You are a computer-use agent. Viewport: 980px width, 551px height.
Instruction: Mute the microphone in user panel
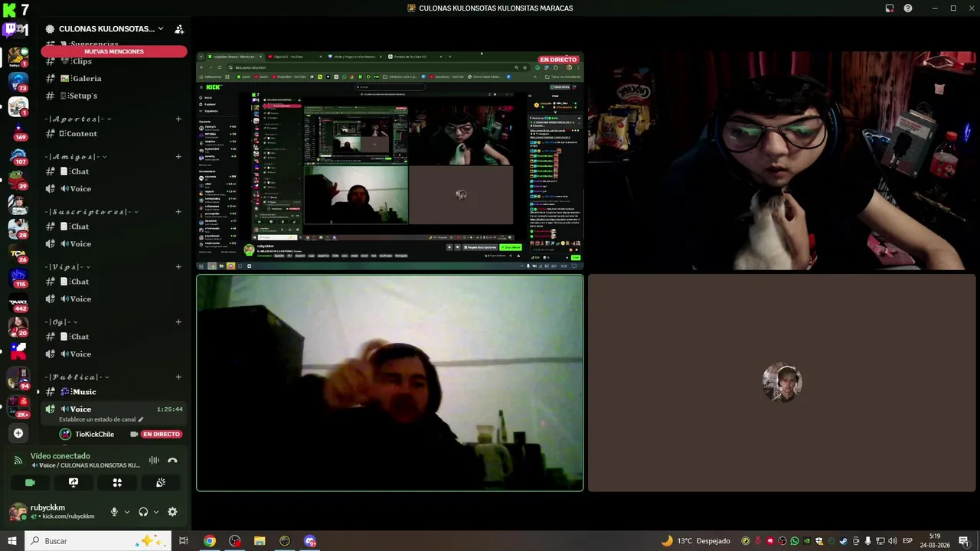(x=114, y=512)
